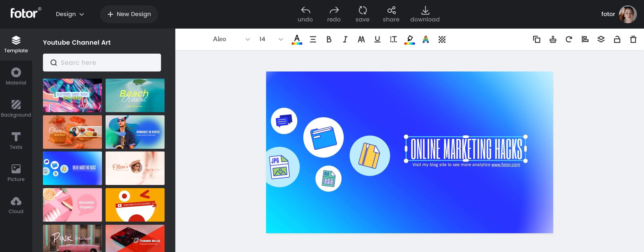644x252 pixels.
Task: Click the text color picker icon
Action: [x=297, y=39]
